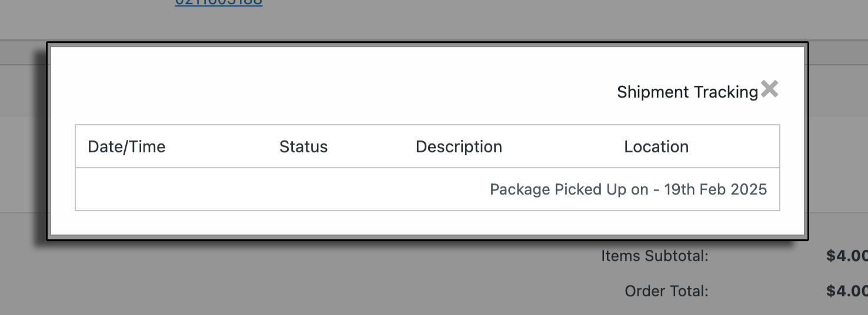
Task: Click header row gap between Status and Description
Action: click(370, 147)
